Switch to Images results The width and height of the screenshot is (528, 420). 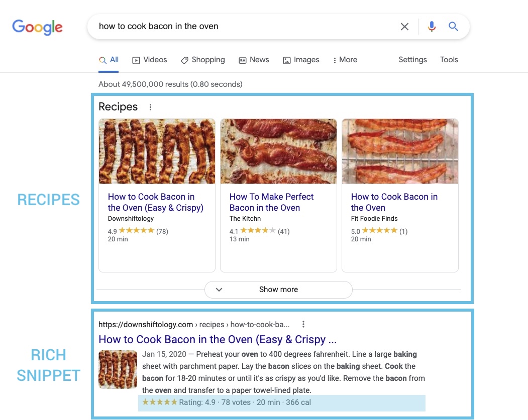pyautogui.click(x=301, y=60)
